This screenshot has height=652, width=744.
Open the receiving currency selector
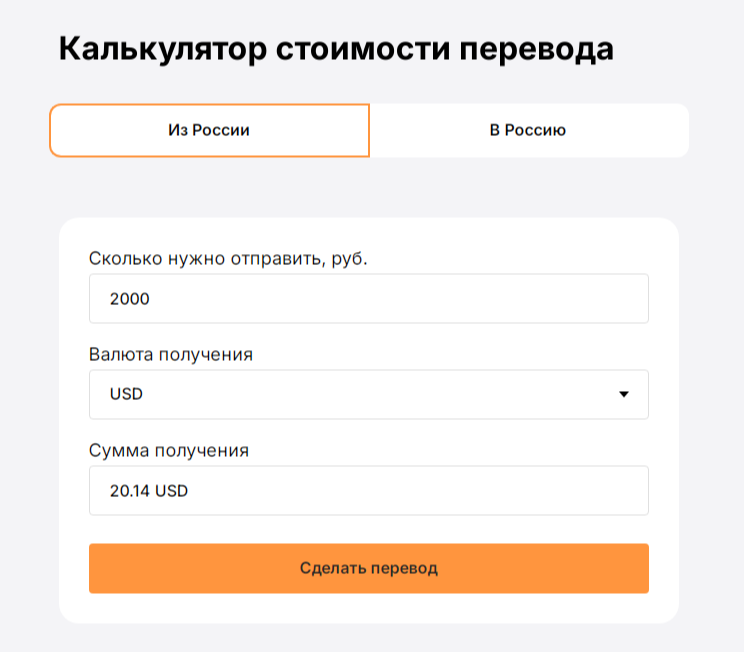click(368, 394)
